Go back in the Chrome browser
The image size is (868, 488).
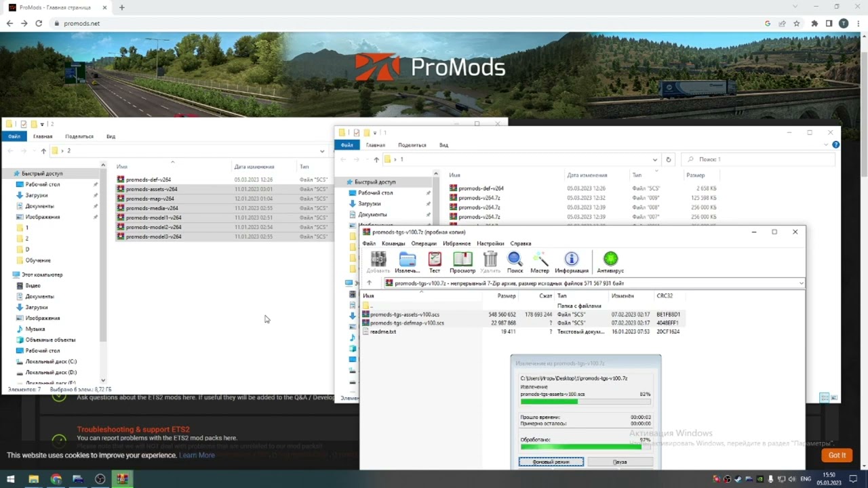click(9, 23)
